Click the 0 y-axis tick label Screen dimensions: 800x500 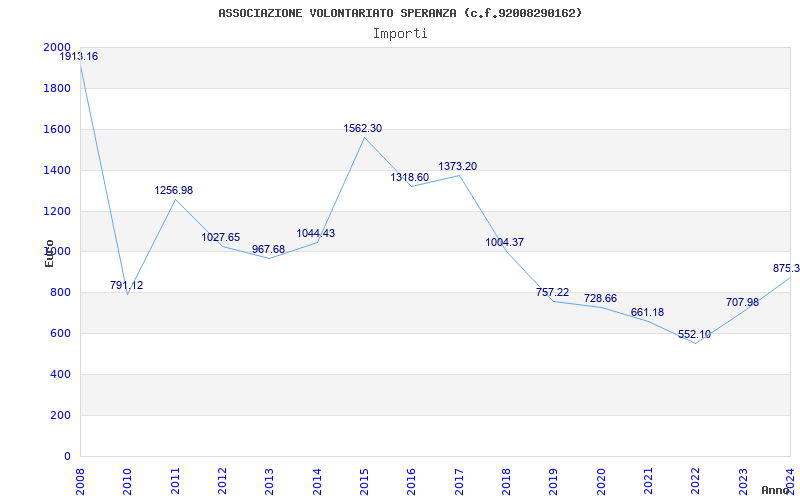(67, 456)
